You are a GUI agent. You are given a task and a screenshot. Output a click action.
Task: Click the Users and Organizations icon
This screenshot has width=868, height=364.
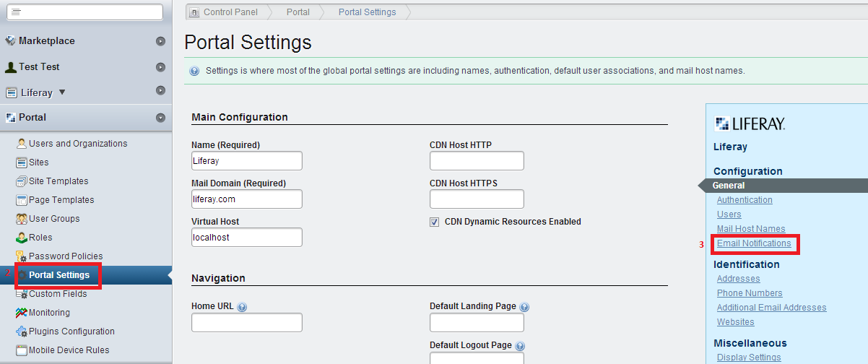(22, 144)
